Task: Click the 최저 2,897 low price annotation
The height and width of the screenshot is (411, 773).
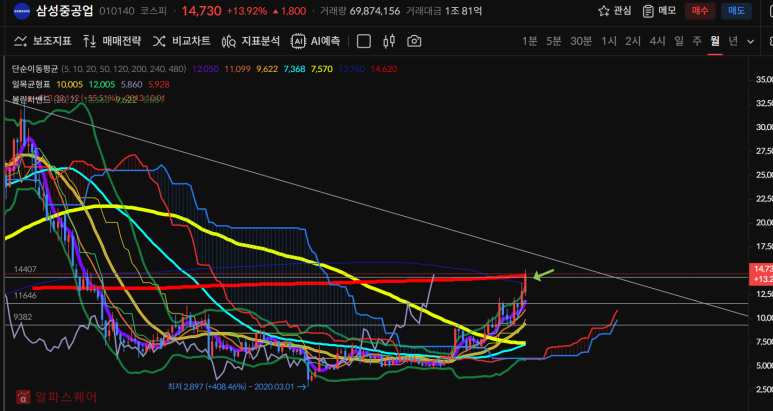Action: (237, 387)
